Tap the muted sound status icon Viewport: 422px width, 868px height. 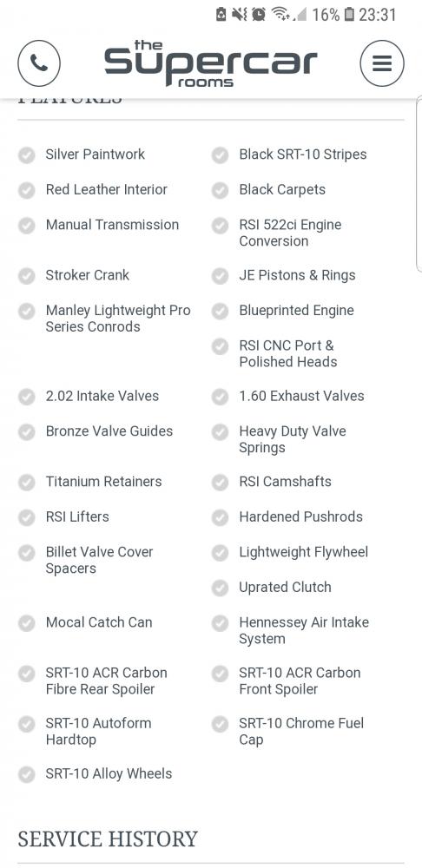tap(240, 14)
